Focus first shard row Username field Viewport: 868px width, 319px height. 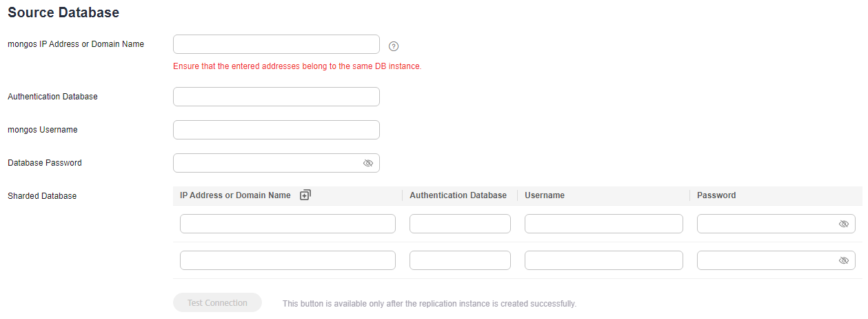[x=604, y=224]
